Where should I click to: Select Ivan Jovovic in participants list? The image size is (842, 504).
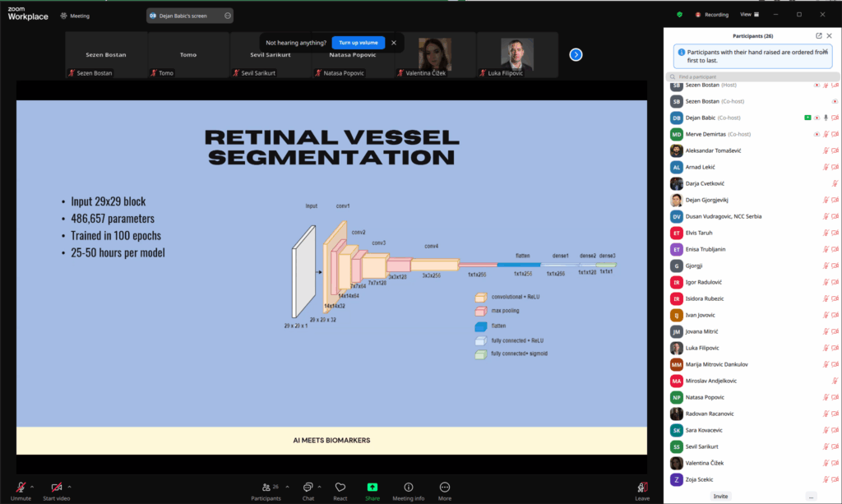(x=753, y=315)
